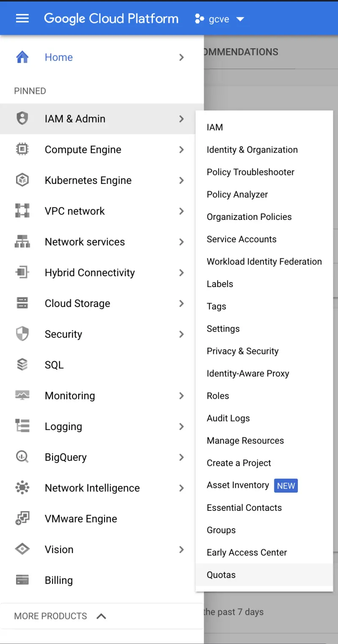338x644 pixels.
Task: Go to Home in navigation menu
Action: pos(59,58)
